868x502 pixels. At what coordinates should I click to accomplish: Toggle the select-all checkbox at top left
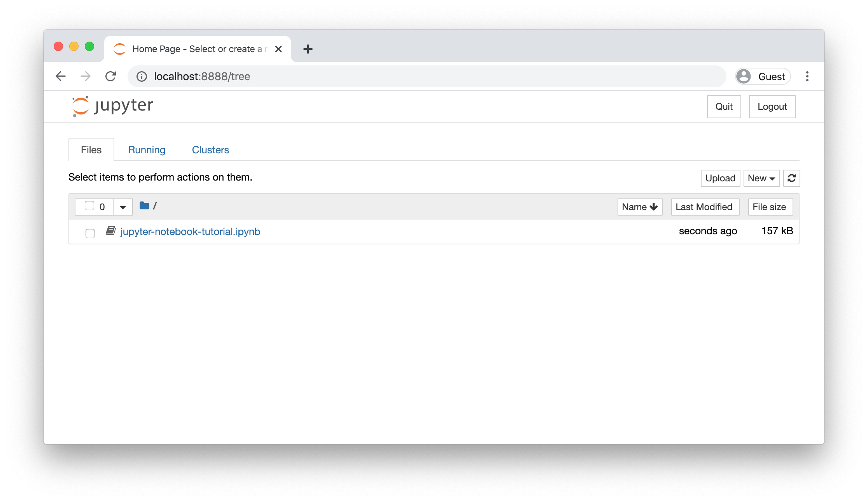89,205
